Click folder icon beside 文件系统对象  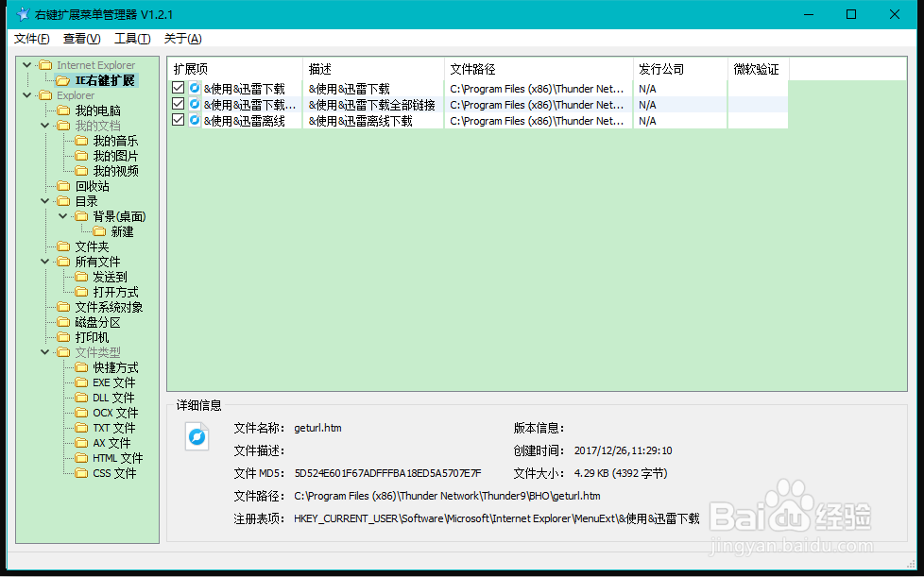(x=63, y=307)
